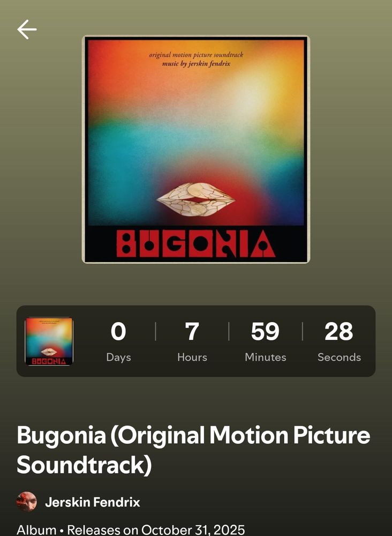This screenshot has height=536, width=392.
Task: Select the Bugonia soundtrack album title
Action: 193,450
